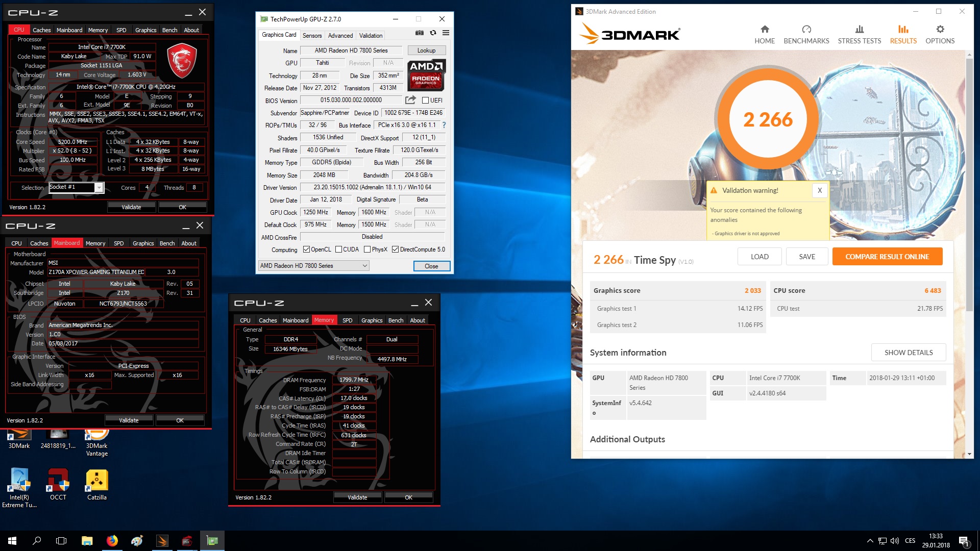Go to 3DMark HOME
This screenshot has width=980, height=551.
pos(765,34)
